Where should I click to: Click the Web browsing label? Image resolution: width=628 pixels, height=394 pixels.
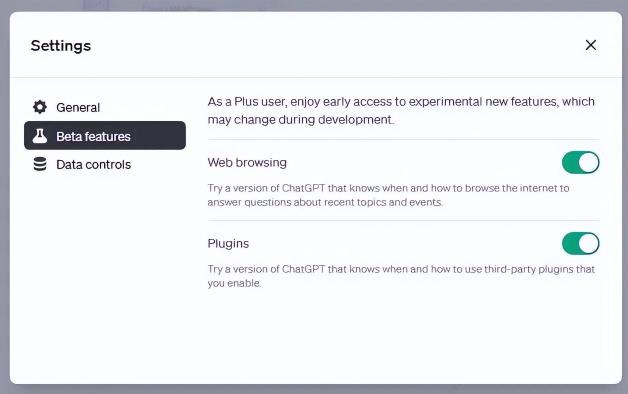tap(247, 163)
